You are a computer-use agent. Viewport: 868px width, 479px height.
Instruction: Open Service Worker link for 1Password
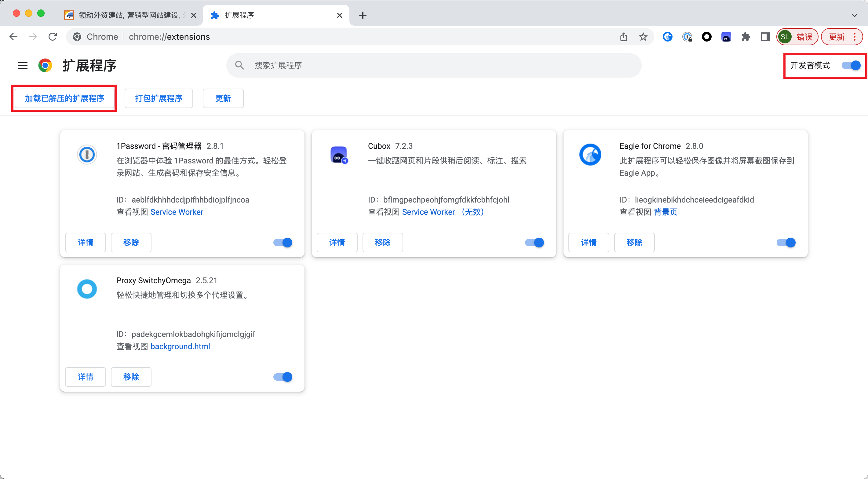pyautogui.click(x=177, y=212)
